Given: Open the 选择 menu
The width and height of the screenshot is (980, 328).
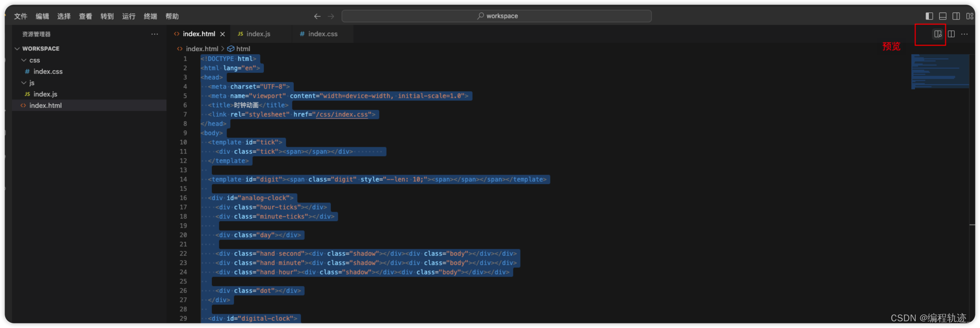Looking at the screenshot, I should click(x=64, y=17).
